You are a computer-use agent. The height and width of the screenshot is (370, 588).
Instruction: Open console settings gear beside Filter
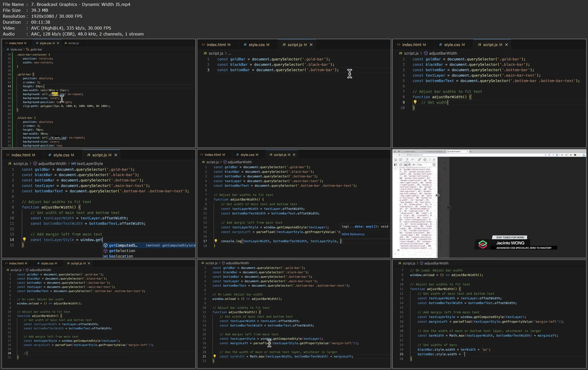(x=434, y=165)
